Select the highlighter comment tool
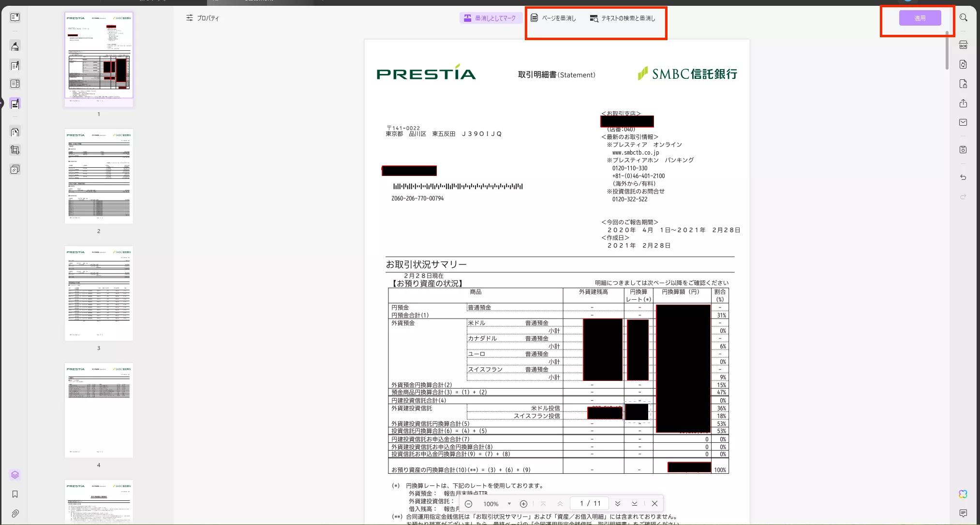This screenshot has width=980, height=525. 15,46
